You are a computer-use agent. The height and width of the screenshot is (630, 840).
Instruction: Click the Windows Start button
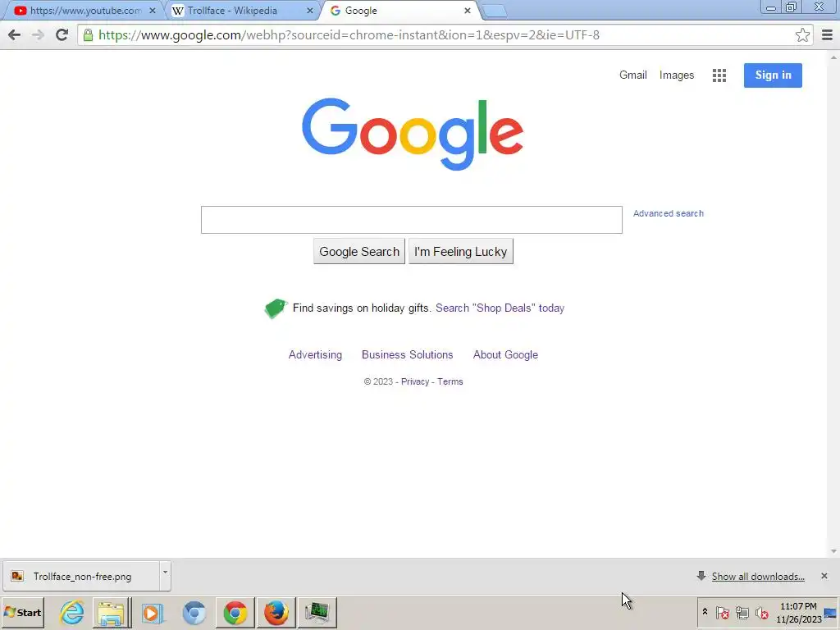pyautogui.click(x=22, y=612)
